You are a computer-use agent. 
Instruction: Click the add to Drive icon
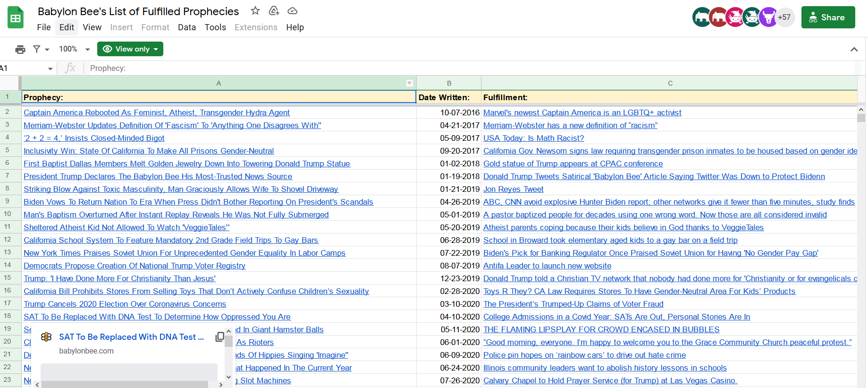point(274,10)
